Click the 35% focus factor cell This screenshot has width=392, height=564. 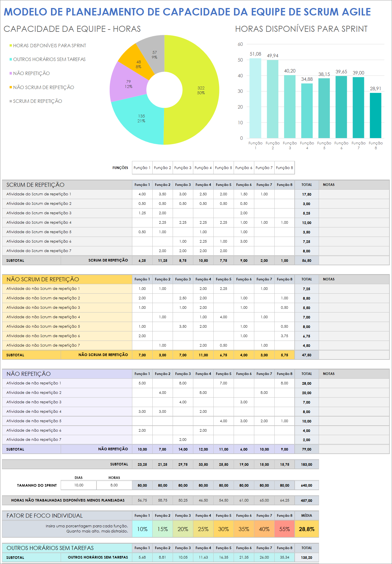[x=244, y=529]
